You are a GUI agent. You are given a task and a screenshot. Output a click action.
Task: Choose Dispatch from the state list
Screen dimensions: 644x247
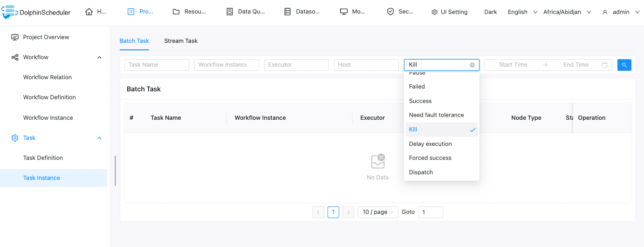442,172
